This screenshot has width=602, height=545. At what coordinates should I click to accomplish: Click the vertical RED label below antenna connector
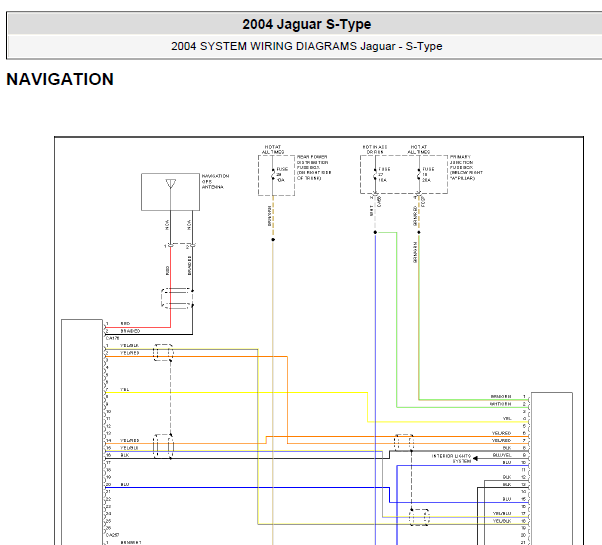click(x=167, y=270)
